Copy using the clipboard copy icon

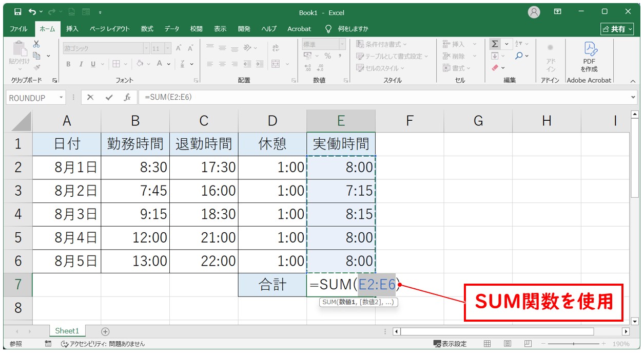tap(36, 55)
